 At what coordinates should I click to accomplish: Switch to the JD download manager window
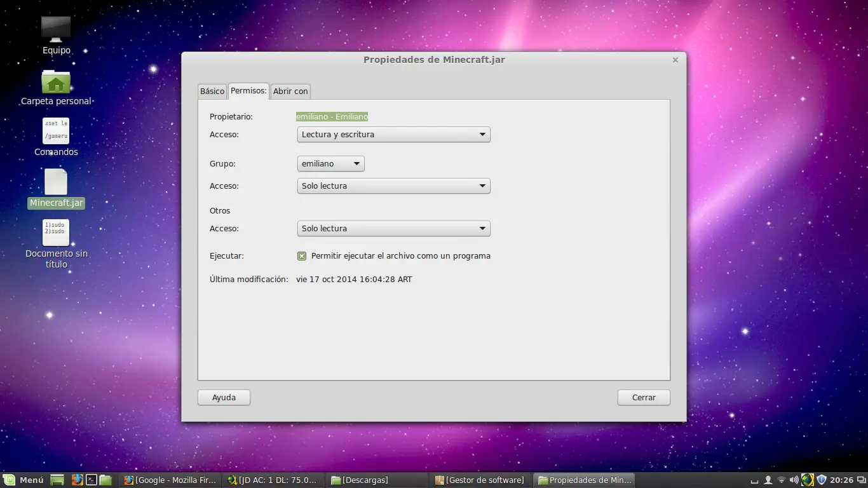[x=273, y=480]
